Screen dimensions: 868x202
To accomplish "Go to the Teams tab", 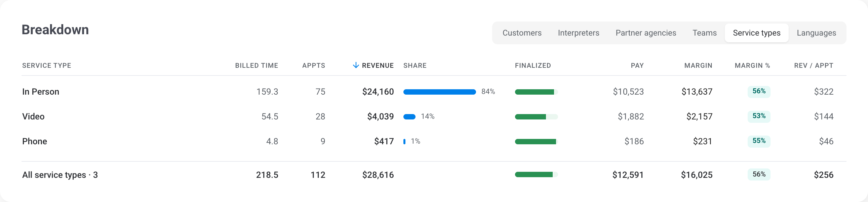I will [x=704, y=33].
